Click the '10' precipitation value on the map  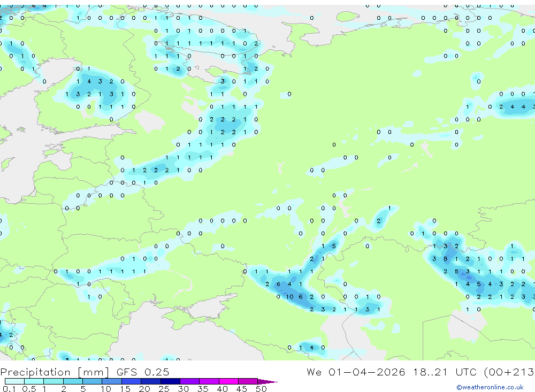pyautogui.click(x=289, y=297)
